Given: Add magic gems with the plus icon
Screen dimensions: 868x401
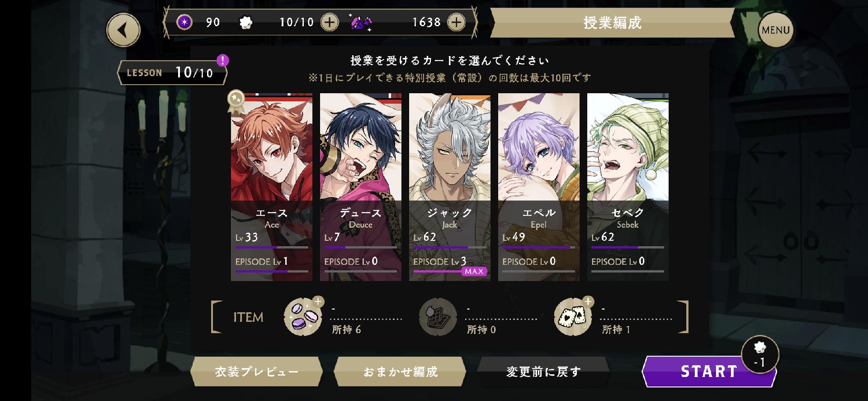Looking at the screenshot, I should tap(456, 22).
